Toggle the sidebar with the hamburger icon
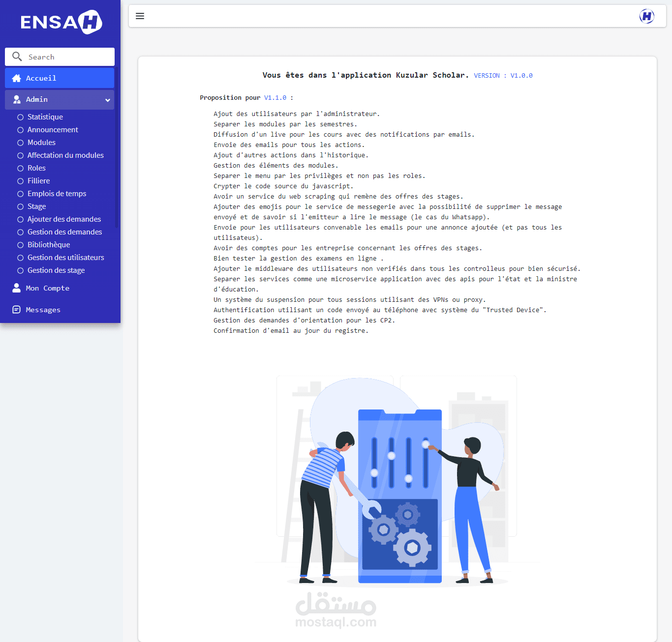This screenshot has width=672, height=642. tap(140, 16)
